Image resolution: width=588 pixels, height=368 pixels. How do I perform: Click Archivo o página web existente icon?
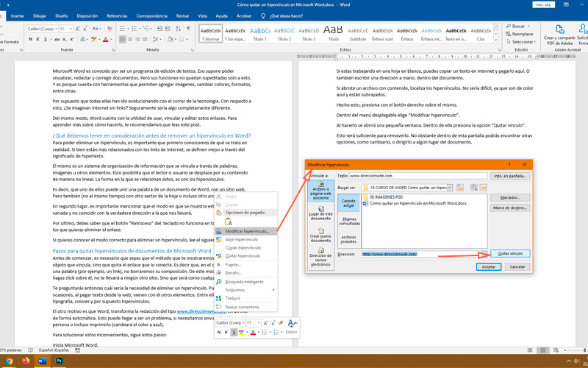pos(320,191)
